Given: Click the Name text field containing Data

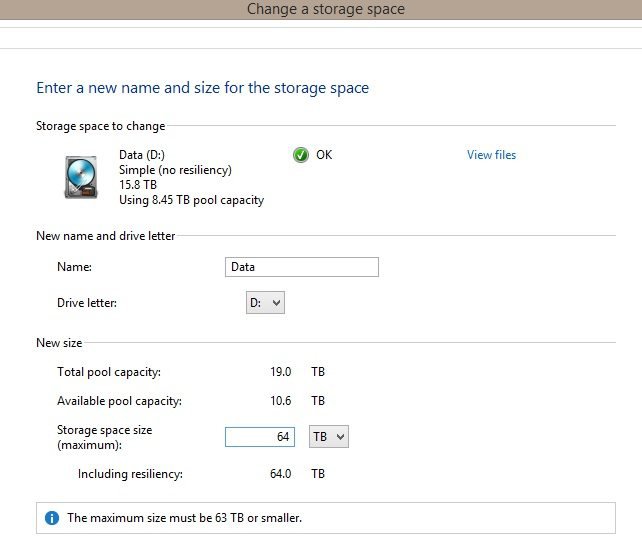Looking at the screenshot, I should click(302, 267).
